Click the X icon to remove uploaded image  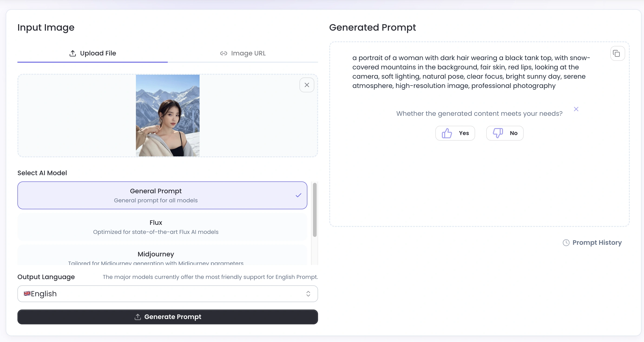coord(307,85)
